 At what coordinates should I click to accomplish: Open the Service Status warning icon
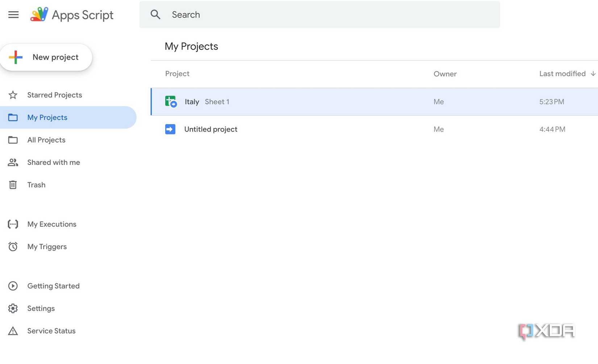[13, 331]
